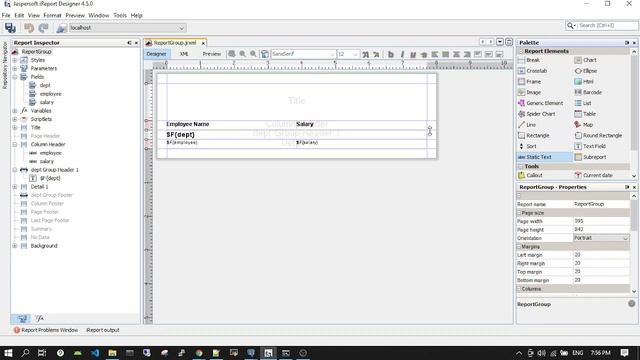Select the Subreport palette element

[590, 157]
